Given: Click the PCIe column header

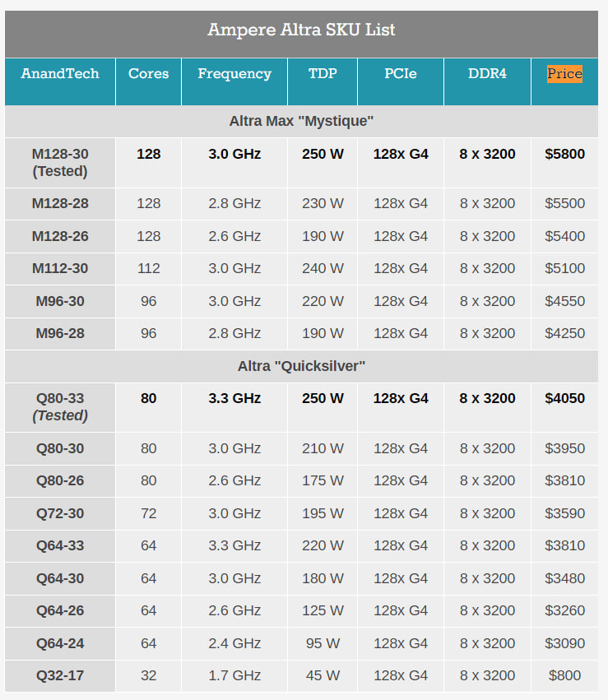Looking at the screenshot, I should click(x=401, y=74).
